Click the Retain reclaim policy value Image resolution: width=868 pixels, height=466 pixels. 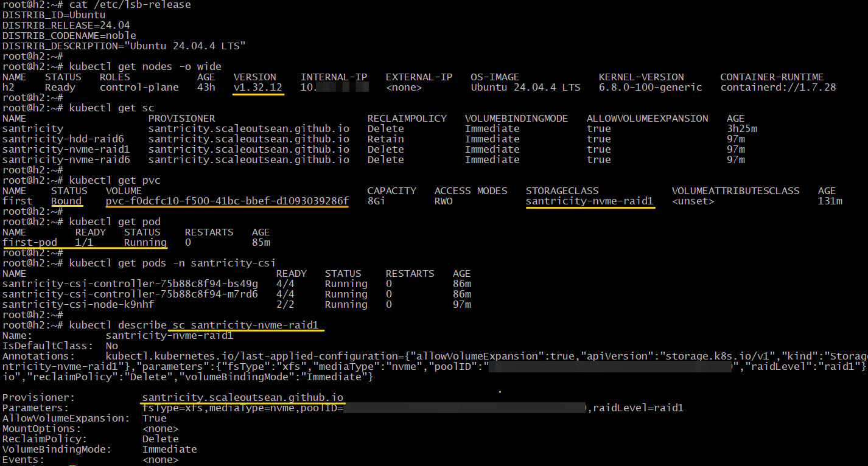click(386, 139)
